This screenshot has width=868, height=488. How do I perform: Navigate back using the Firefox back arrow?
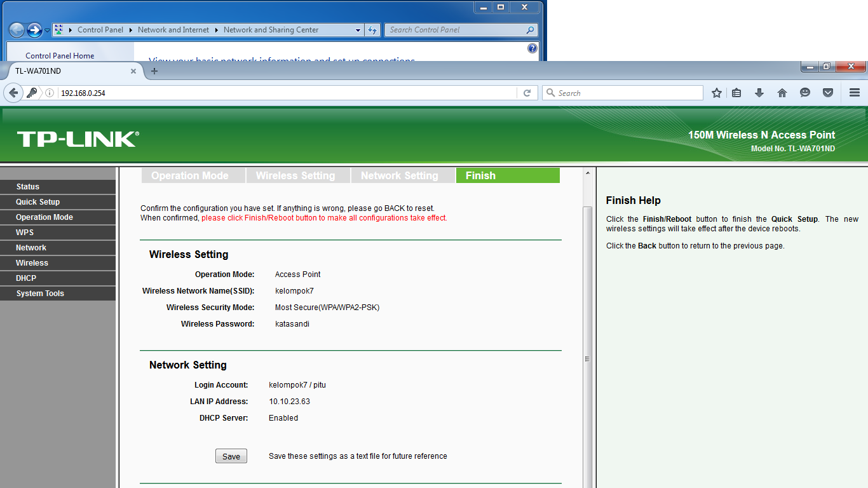(x=13, y=93)
